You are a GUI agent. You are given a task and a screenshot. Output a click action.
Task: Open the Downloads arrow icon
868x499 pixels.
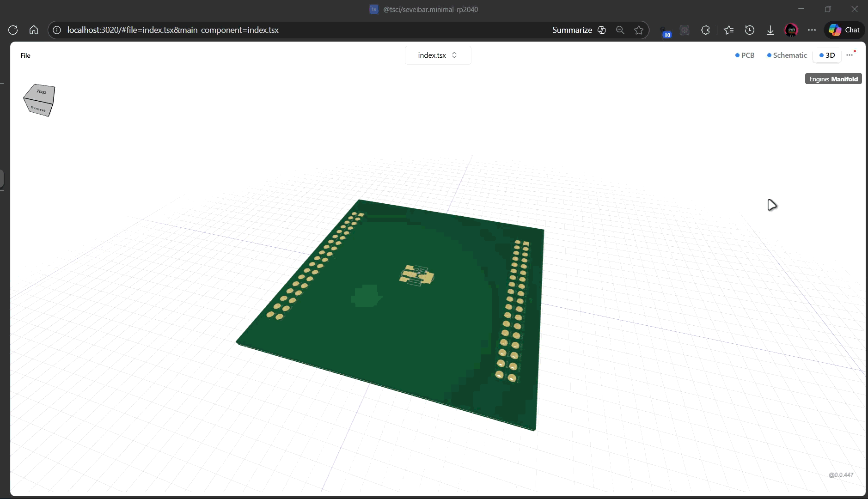pos(770,30)
